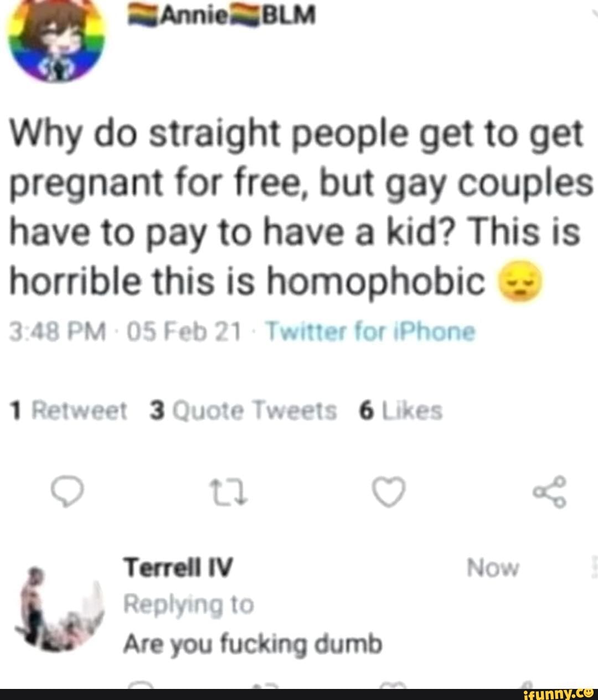Open Terrell IV username in reply

pos(178,567)
